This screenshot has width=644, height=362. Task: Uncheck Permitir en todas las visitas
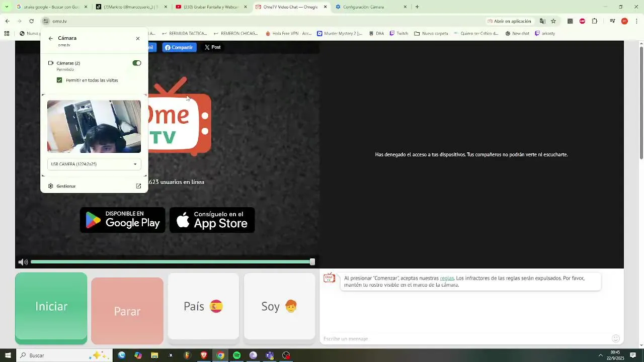(59, 80)
